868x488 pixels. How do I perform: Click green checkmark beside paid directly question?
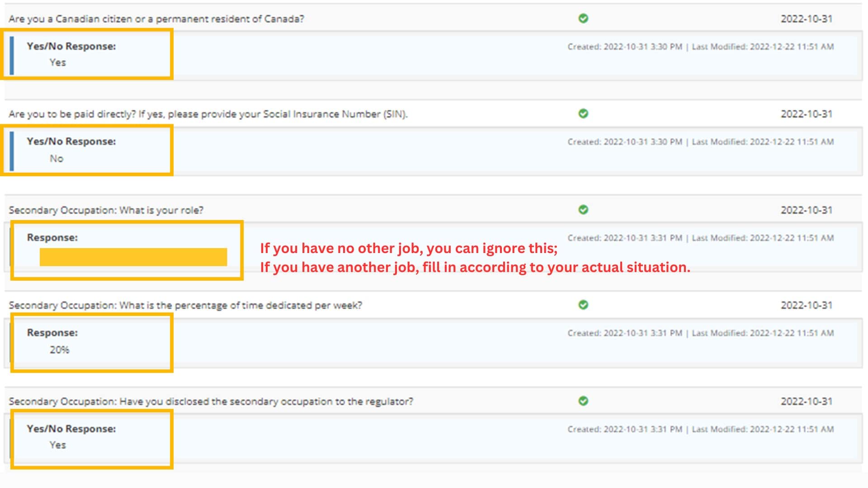[583, 113]
